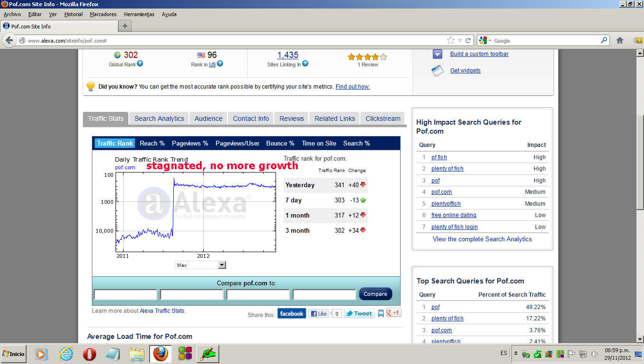Click the Daily Traffic Rank Trend chart
Image resolution: width=644 pixels, height=364 pixels.
196,211
